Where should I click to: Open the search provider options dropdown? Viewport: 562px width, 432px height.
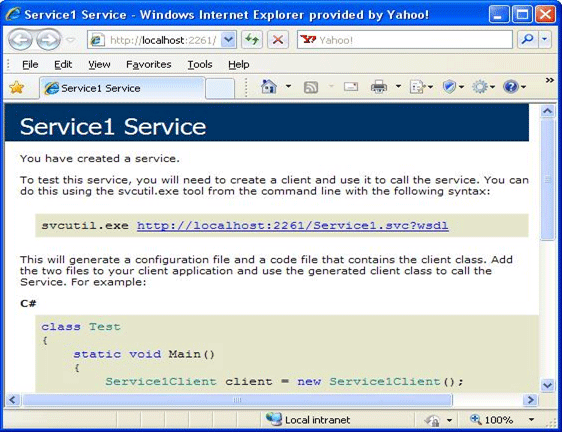pos(545,39)
